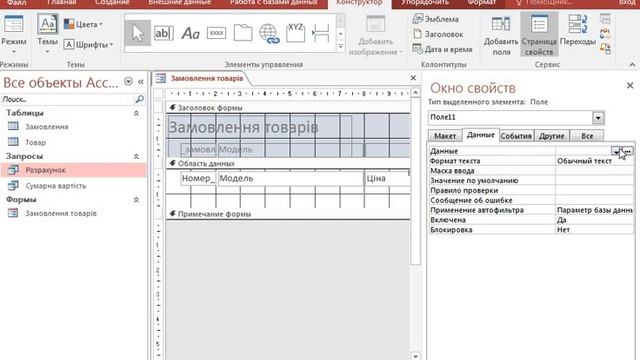The image size is (640, 360).
Task: Insert Заголовок title
Action: (438, 34)
